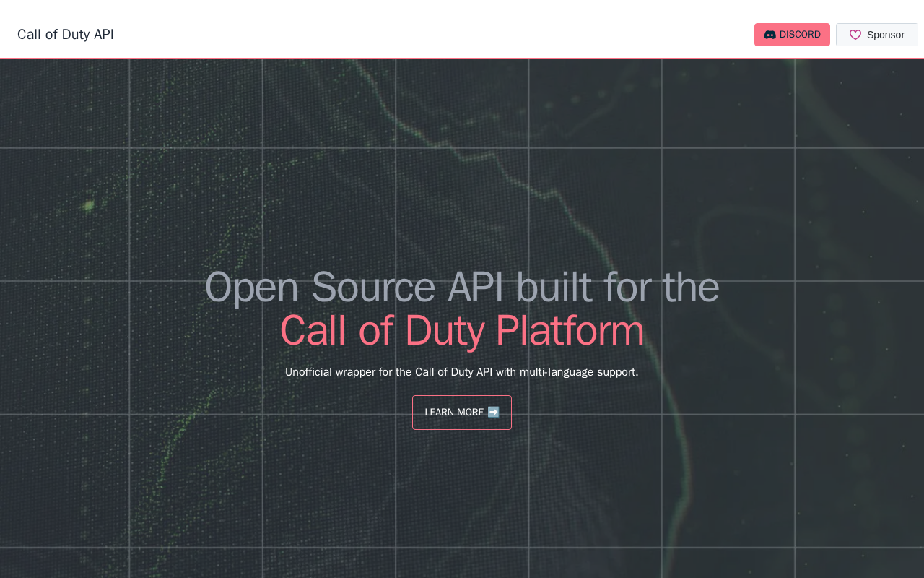Click the arrow emoji on Learn More
This screenshot has width=924, height=578.
click(494, 412)
